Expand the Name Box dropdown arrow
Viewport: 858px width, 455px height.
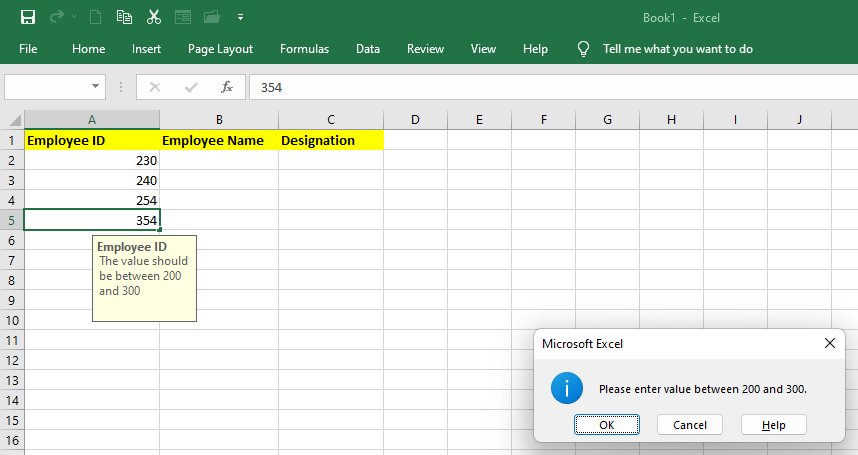coord(96,87)
